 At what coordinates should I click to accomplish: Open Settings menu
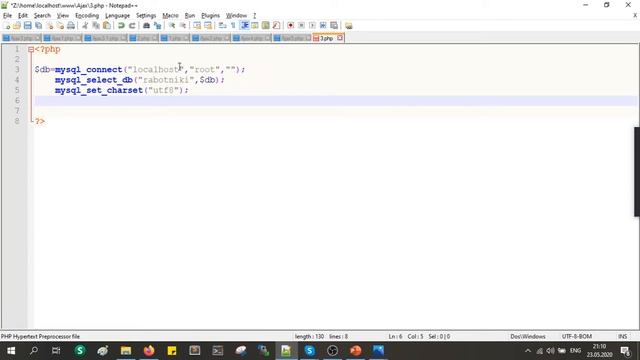tap(146, 16)
